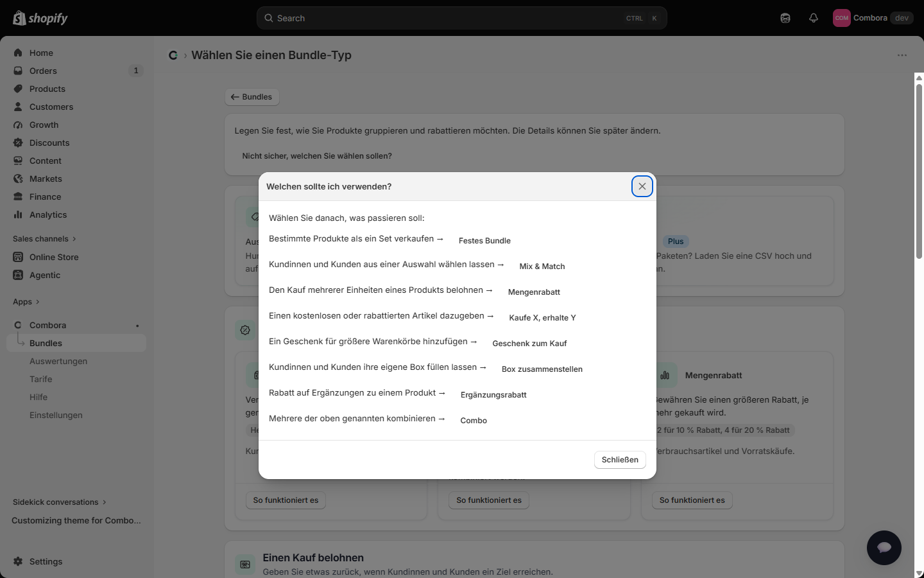Choose Geschenk zum Kauf option
This screenshot has width=924, height=578.
(x=529, y=344)
